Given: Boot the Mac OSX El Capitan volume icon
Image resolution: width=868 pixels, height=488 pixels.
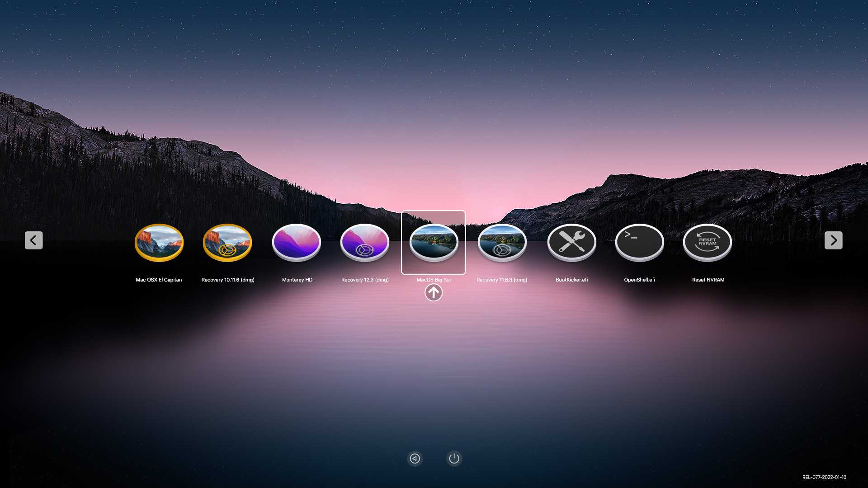Looking at the screenshot, I should [x=159, y=243].
